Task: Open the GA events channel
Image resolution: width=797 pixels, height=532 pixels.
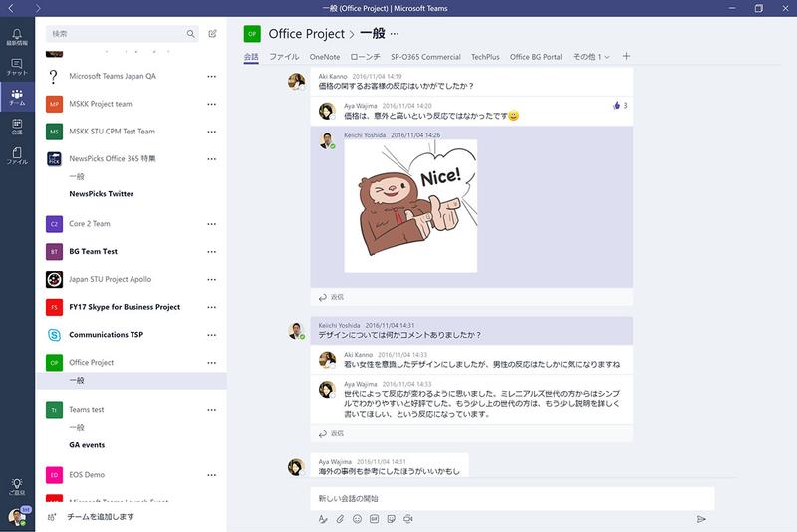Action: click(x=87, y=444)
